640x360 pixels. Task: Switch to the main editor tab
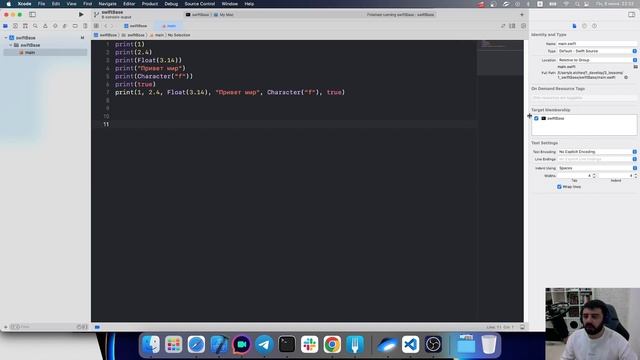(169, 26)
